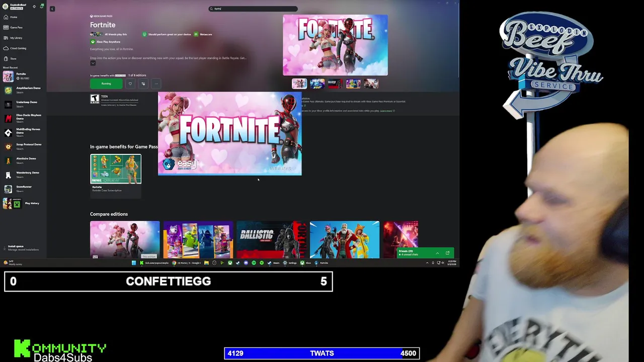The image size is (644, 362).
Task: Open the Ballistic edition card
Action: [272, 239]
